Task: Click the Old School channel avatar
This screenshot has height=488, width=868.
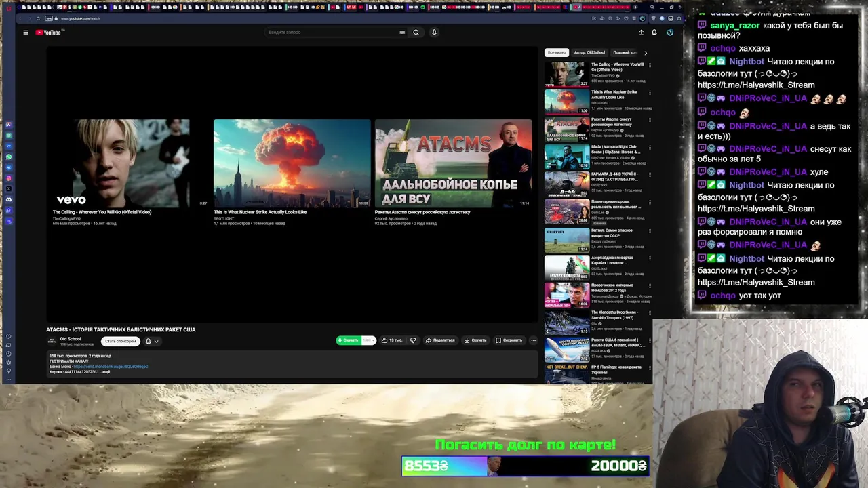Action: [52, 341]
